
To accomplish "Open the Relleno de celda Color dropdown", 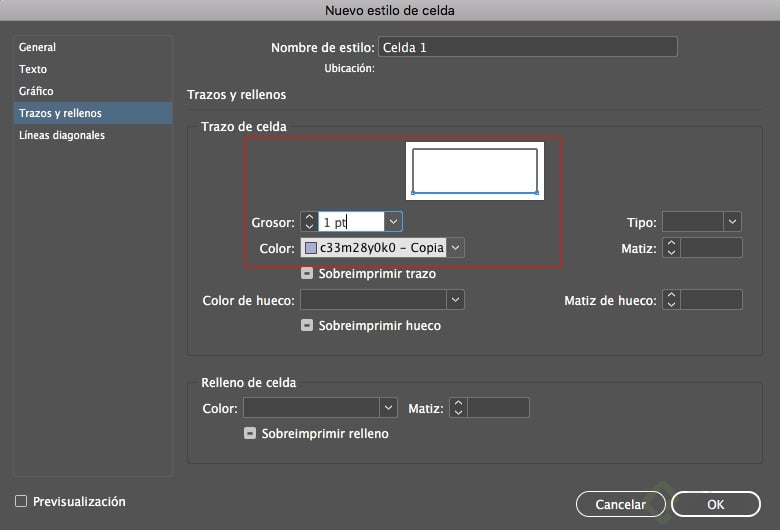I will click(x=388, y=408).
